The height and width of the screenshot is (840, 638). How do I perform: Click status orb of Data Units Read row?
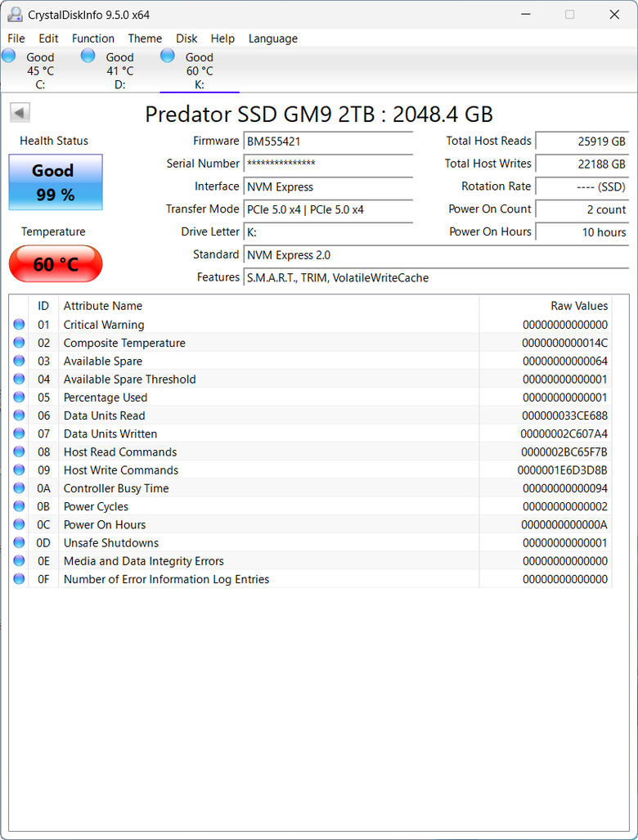[19, 416]
